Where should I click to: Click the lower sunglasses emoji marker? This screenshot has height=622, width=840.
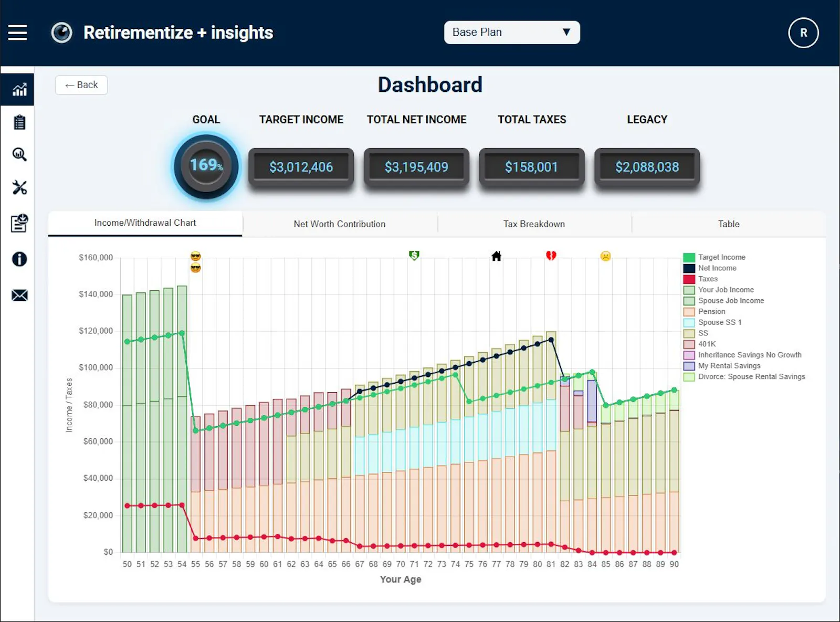coord(196,268)
